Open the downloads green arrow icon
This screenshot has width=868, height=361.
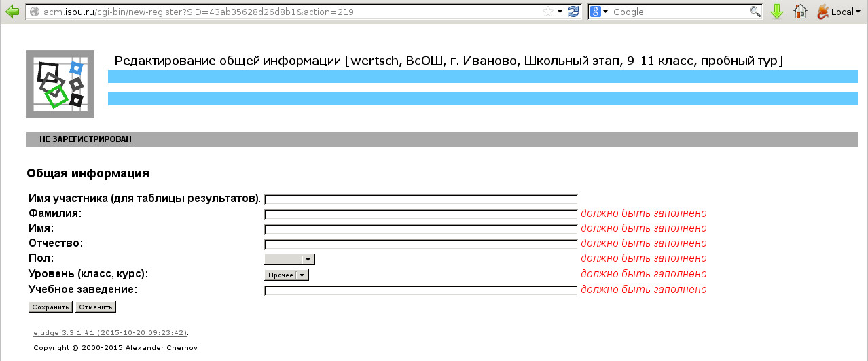[x=777, y=12]
